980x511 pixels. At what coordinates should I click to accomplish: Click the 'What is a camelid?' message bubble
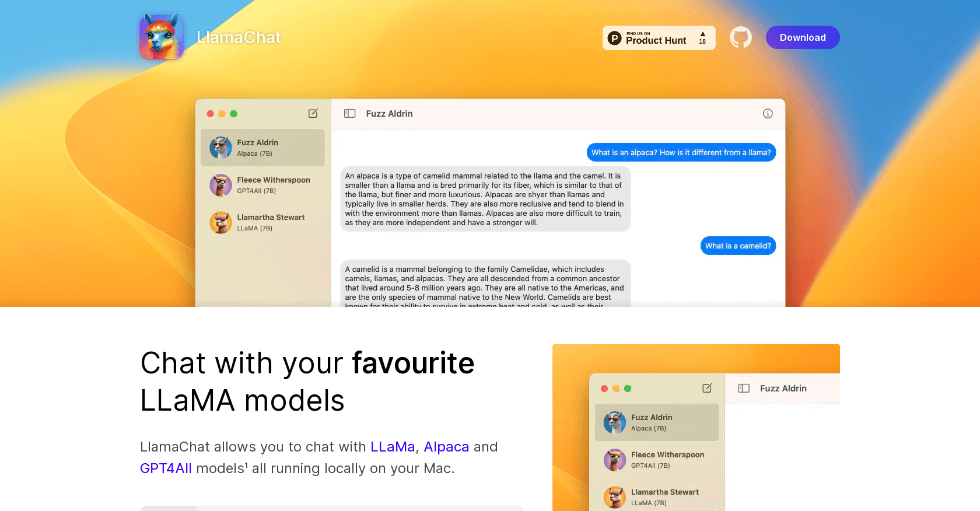click(738, 246)
